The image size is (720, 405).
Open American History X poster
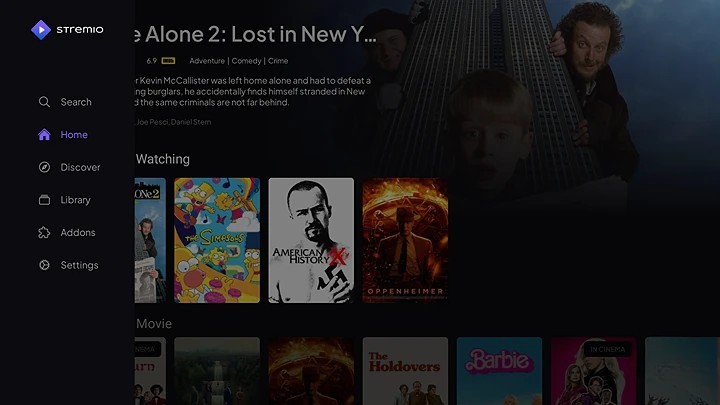pos(311,240)
